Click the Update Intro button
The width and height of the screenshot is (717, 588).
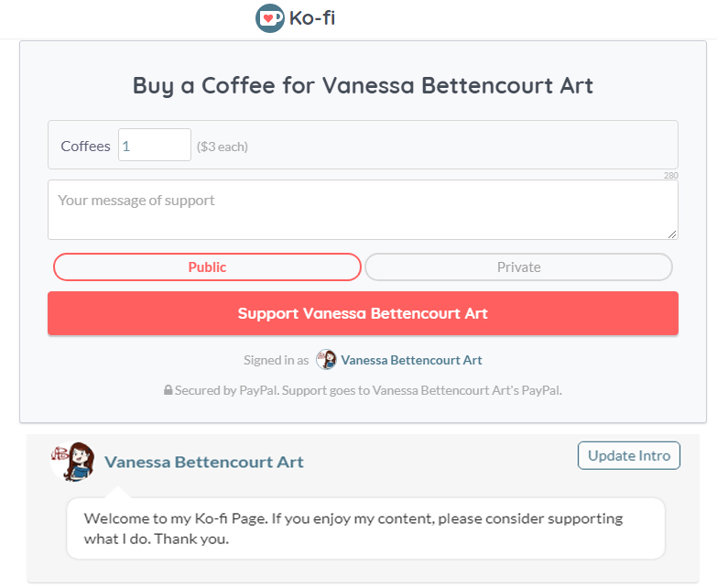click(629, 455)
